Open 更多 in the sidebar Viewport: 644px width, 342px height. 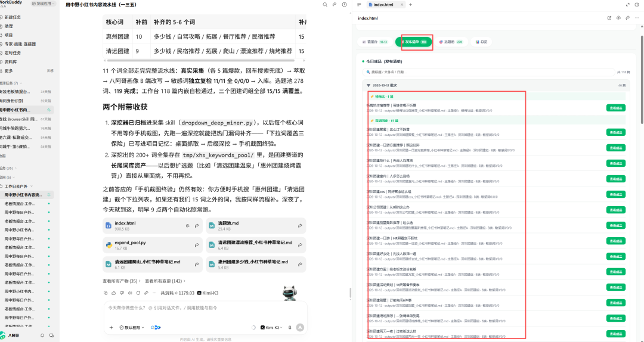9,71
